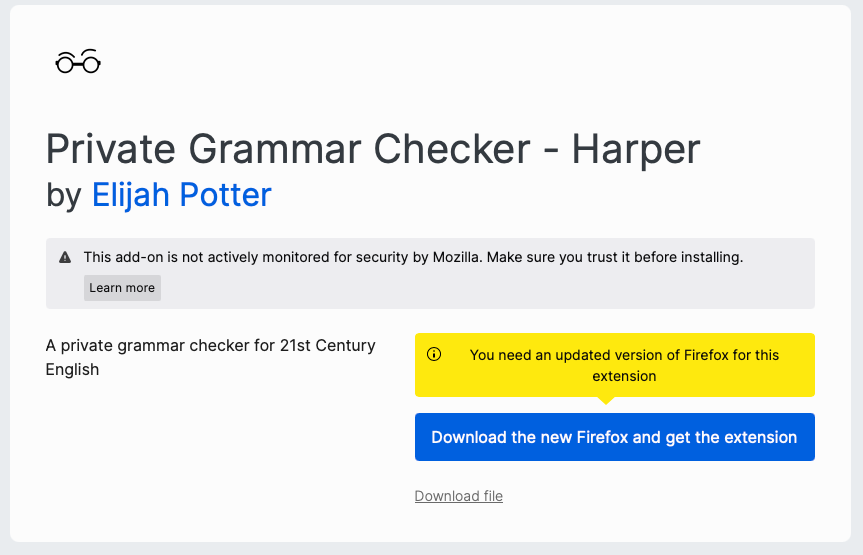
Task: Click the Harper glasses logo icon
Action: 78,62
